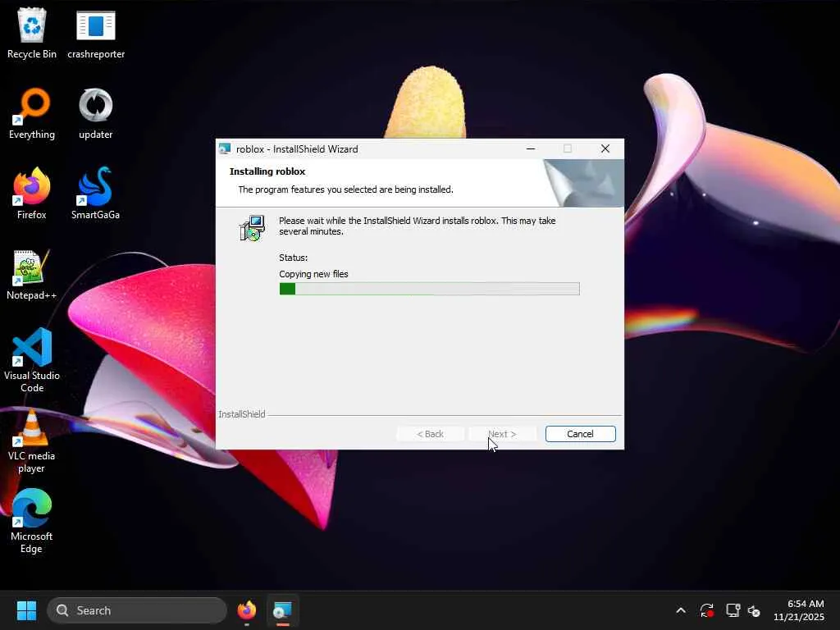Open the display network tray icon
This screenshot has height=630, width=840.
(x=733, y=610)
